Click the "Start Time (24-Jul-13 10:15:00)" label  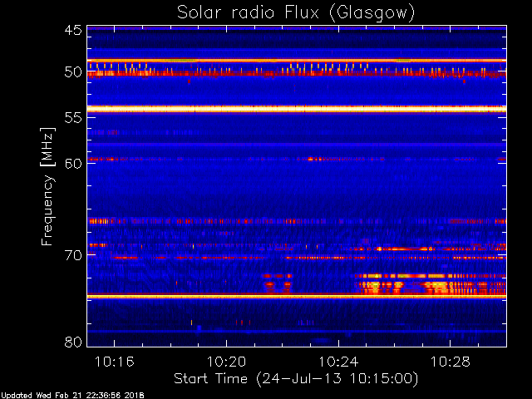pyautogui.click(x=296, y=379)
